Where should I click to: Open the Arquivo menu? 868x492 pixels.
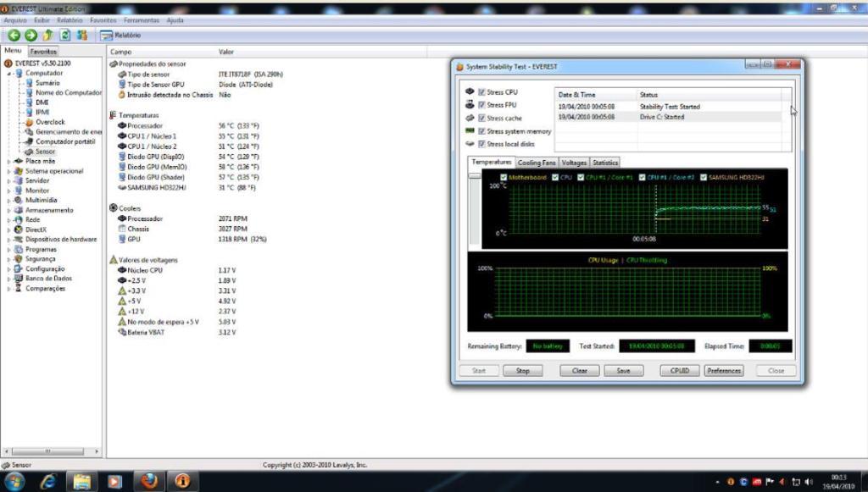click(15, 20)
